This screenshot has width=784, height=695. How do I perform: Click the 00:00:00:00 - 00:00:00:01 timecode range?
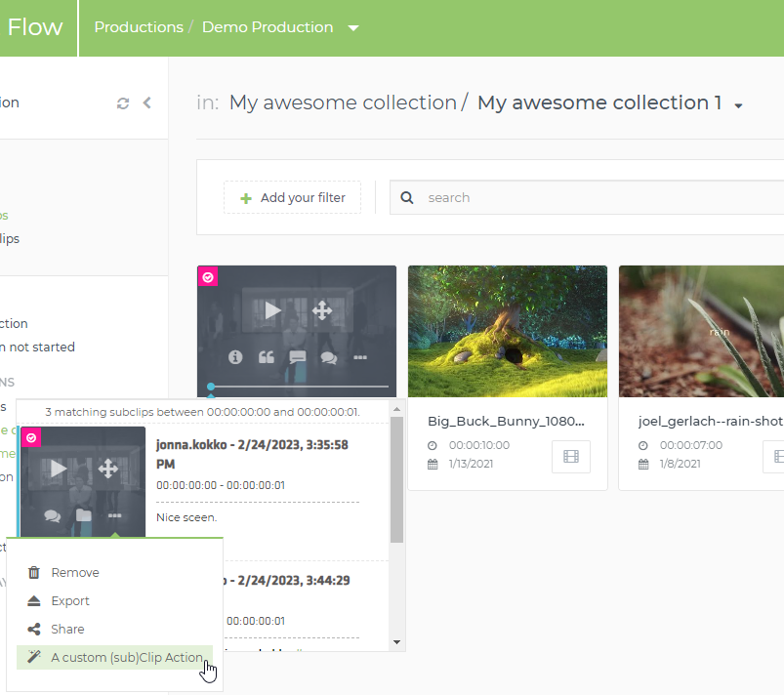221,485
